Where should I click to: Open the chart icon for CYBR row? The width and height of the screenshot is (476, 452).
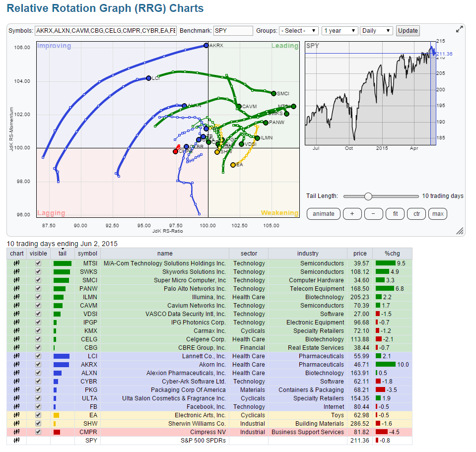(x=17, y=382)
